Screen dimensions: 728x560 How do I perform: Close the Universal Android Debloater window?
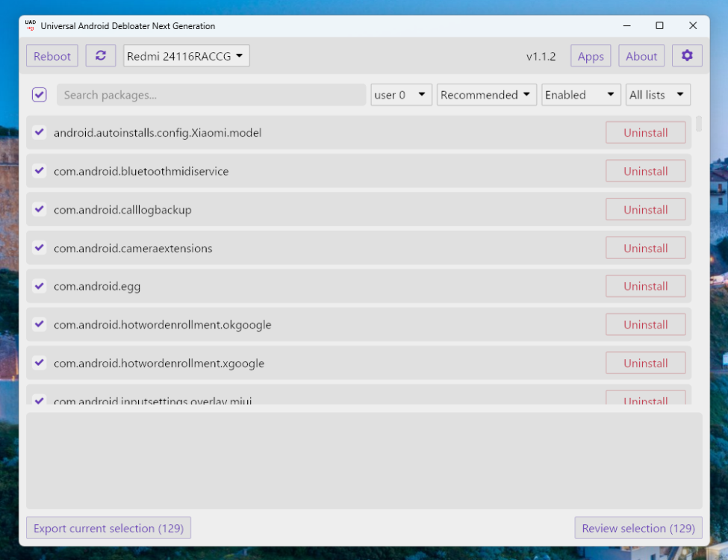[693, 25]
